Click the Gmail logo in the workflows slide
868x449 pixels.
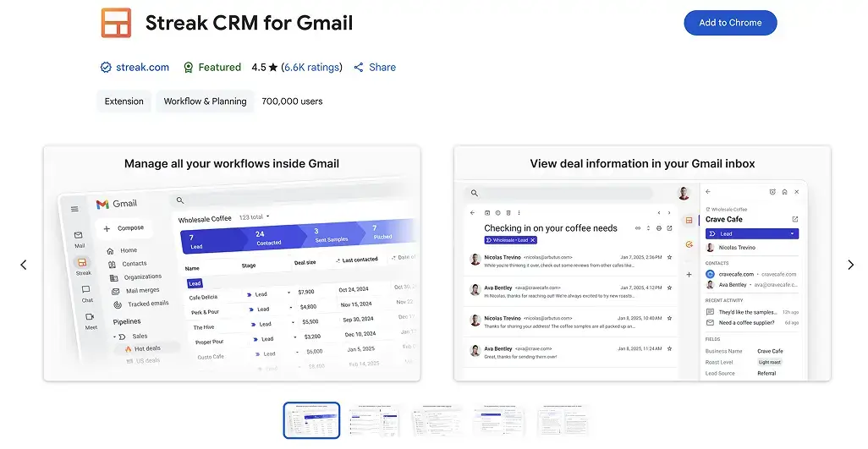tap(117, 204)
